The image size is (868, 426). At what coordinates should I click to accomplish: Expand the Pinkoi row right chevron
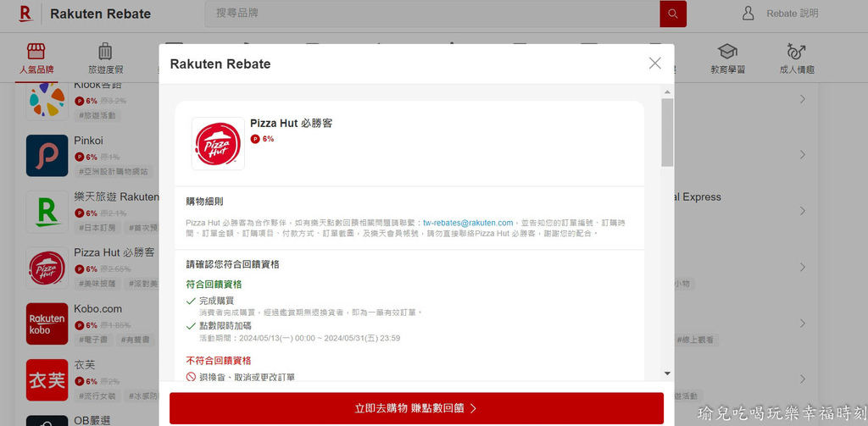click(x=803, y=155)
